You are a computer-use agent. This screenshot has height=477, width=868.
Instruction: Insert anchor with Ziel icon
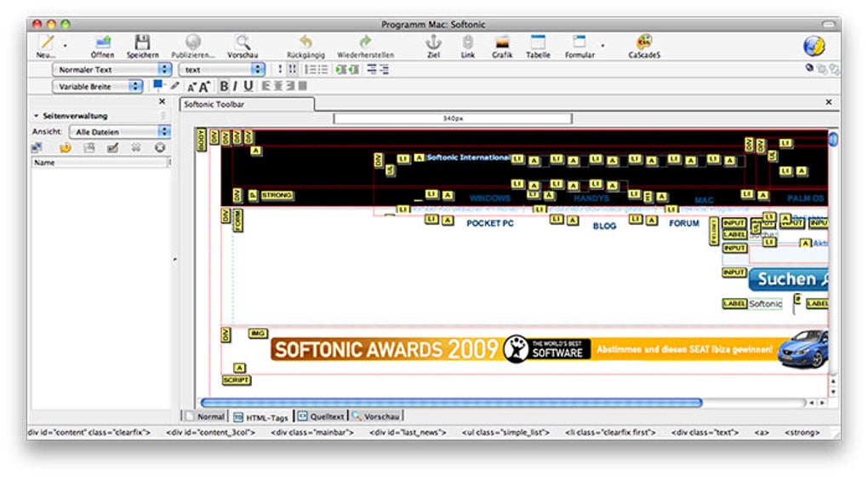[x=433, y=42]
